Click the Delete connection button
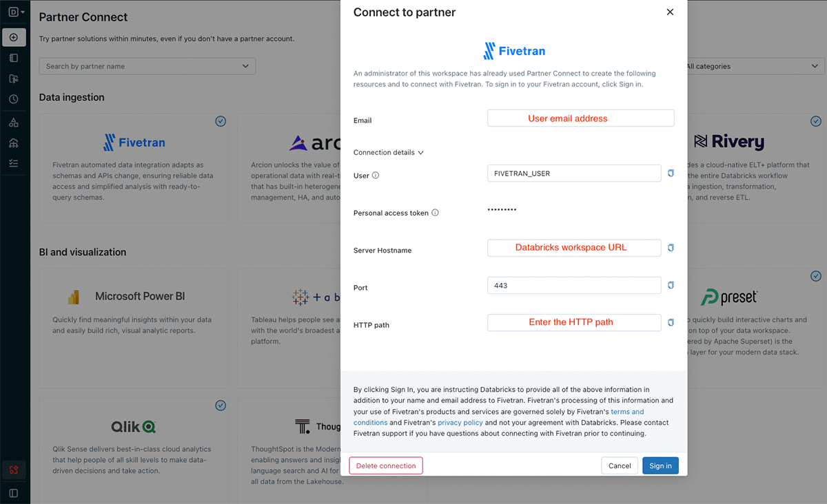The width and height of the screenshot is (827, 504). (x=386, y=465)
